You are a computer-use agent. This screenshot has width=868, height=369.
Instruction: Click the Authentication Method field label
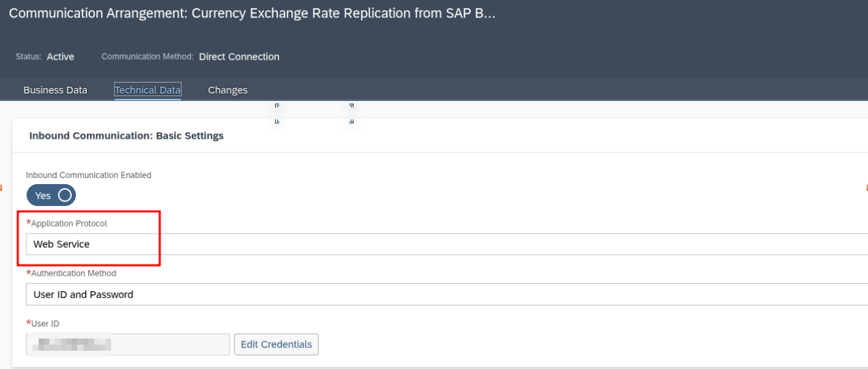tap(73, 274)
